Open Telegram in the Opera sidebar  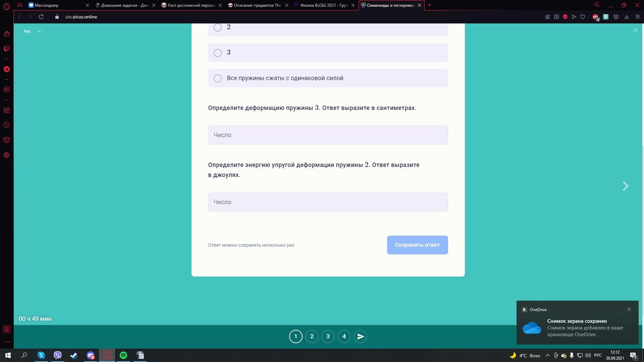pyautogui.click(x=6, y=69)
